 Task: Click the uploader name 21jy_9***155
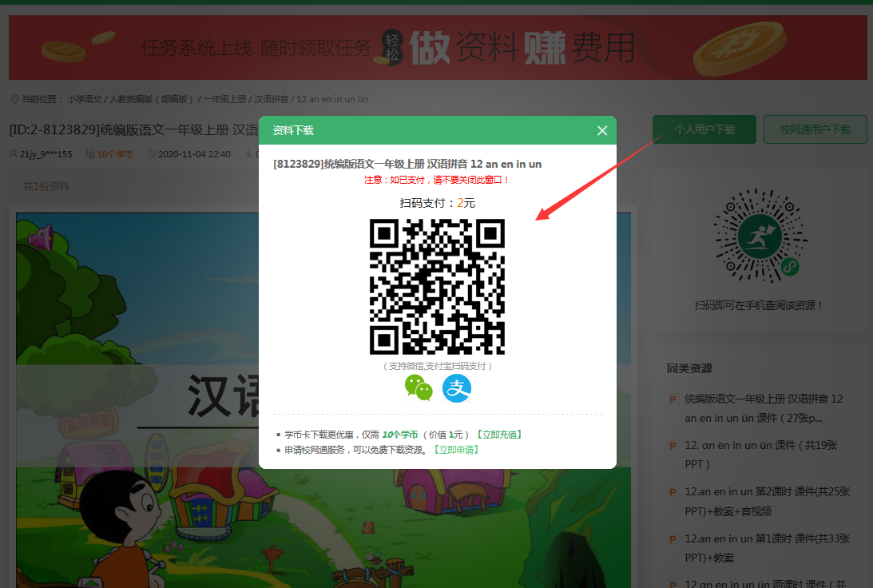coord(46,154)
